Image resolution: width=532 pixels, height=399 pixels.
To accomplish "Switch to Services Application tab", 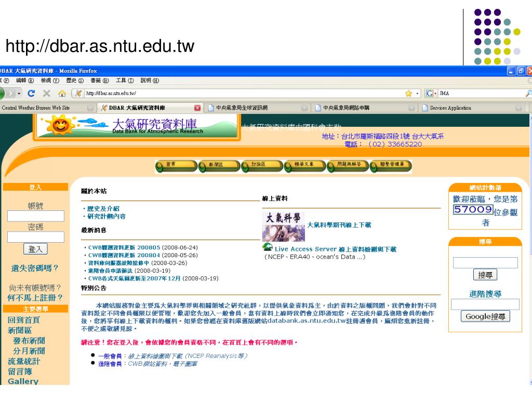I will (x=472, y=108).
